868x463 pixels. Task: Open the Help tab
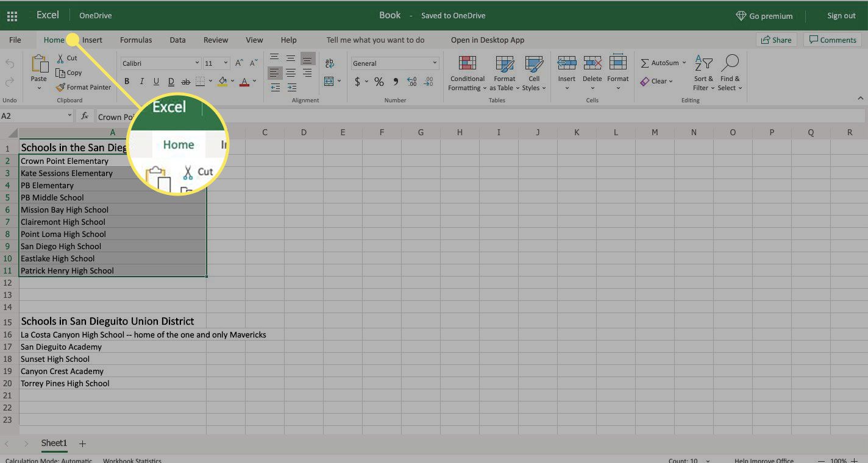click(x=289, y=40)
